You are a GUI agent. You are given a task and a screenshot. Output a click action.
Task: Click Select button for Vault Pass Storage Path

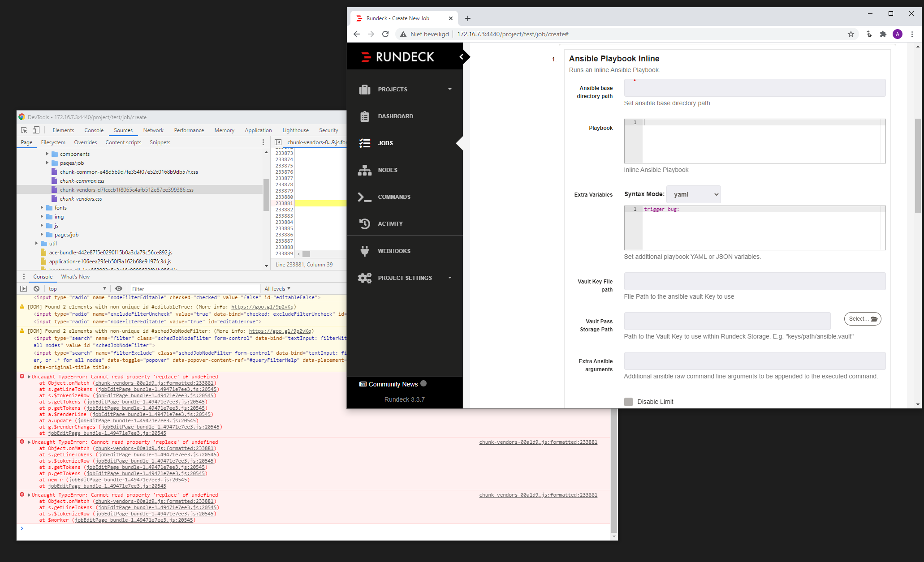(x=862, y=319)
